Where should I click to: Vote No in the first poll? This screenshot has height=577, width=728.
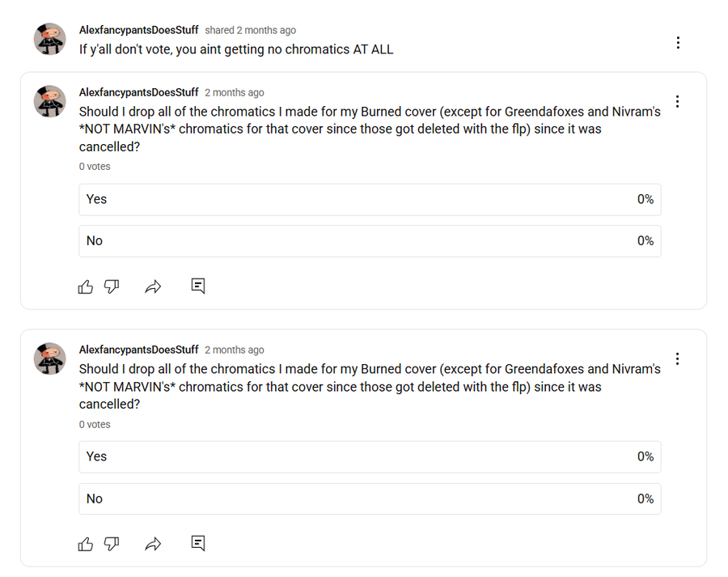tap(370, 241)
